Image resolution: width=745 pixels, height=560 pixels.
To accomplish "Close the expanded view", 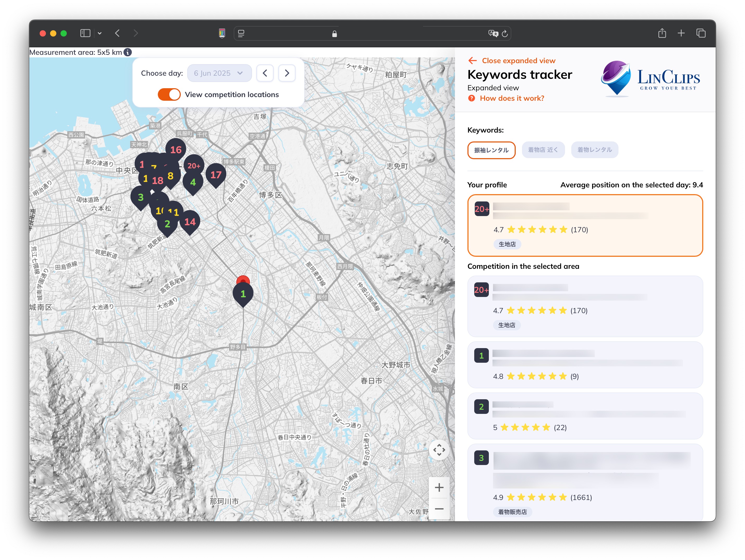I will click(518, 61).
